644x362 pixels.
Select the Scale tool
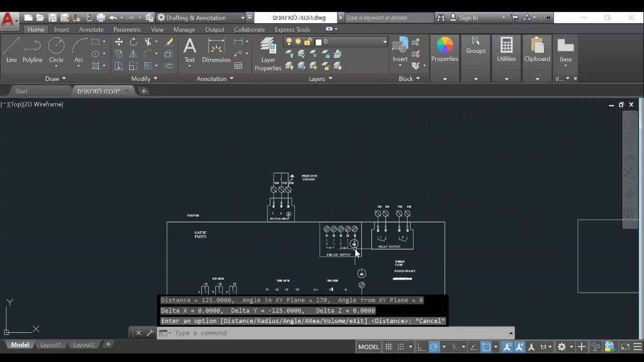(133, 66)
